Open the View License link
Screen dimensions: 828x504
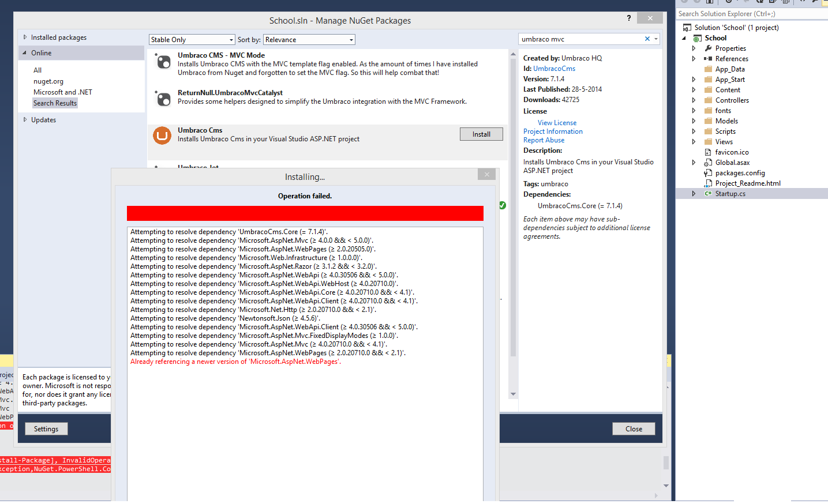(x=557, y=123)
